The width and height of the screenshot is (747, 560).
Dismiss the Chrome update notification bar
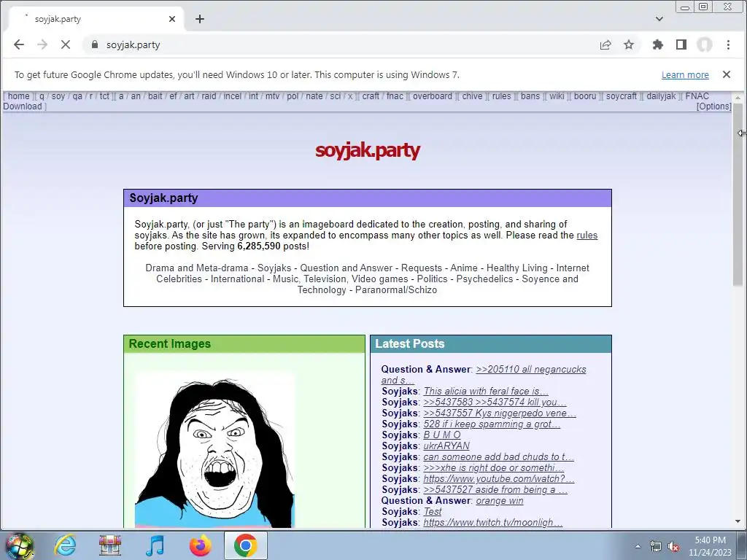pos(726,74)
